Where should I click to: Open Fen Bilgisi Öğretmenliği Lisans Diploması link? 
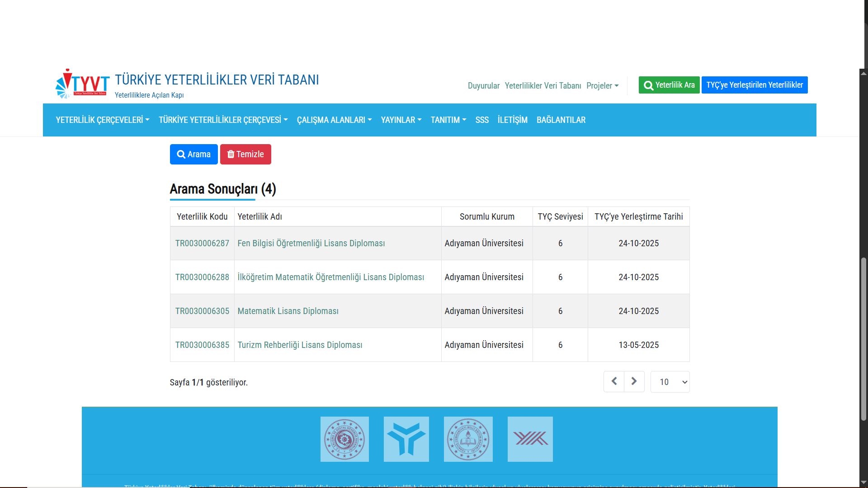click(x=311, y=243)
